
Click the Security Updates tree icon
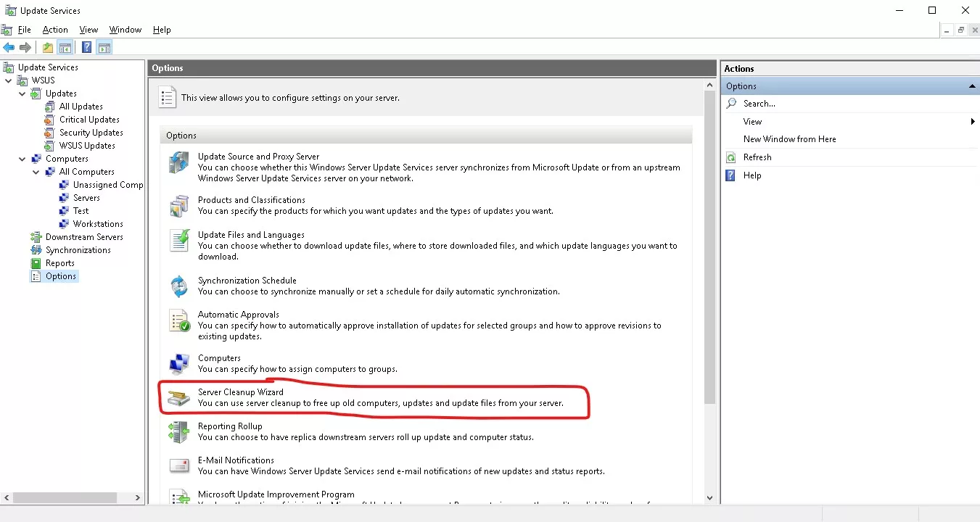[x=49, y=133]
